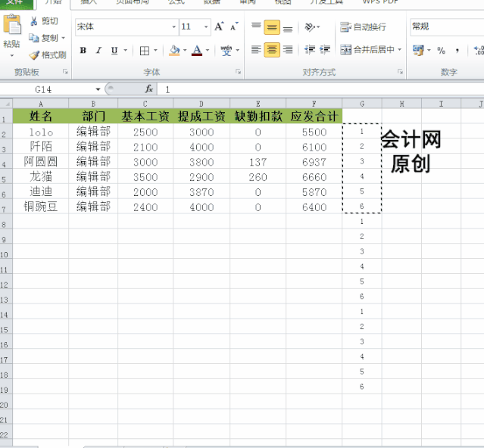This screenshot has height=448, width=484.
Task: Click the phonetic guide wén icon
Action: point(226,50)
